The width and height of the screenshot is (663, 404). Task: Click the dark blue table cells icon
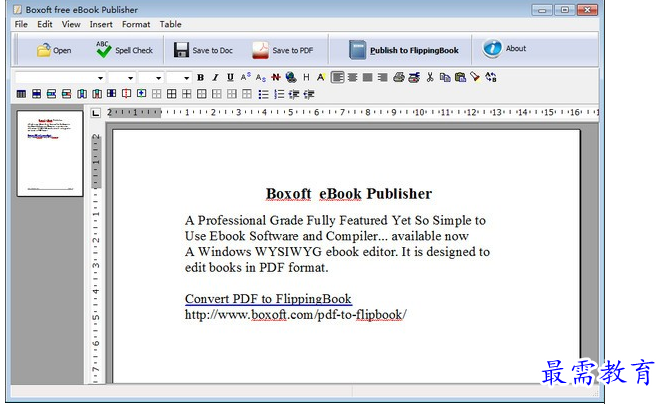point(112,94)
